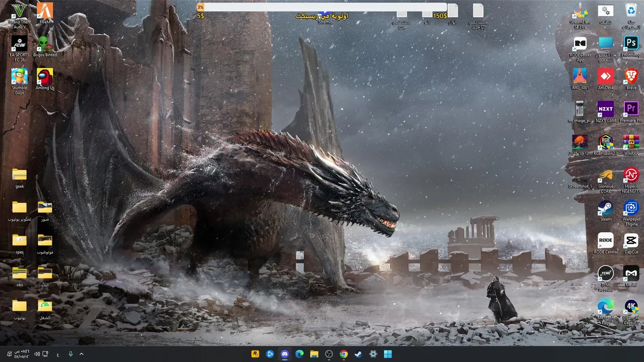Click the Brave browser shortcut
This screenshot has height=362, width=644.
631,79
